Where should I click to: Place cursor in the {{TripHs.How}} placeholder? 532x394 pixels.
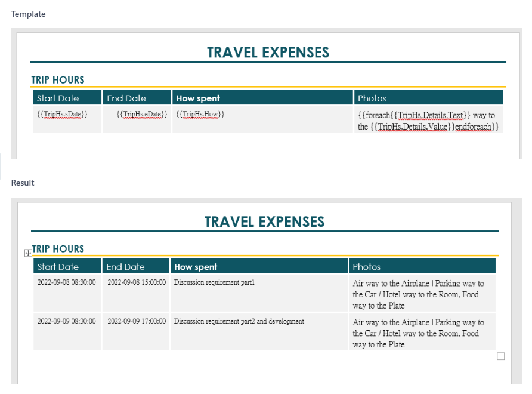(200, 114)
